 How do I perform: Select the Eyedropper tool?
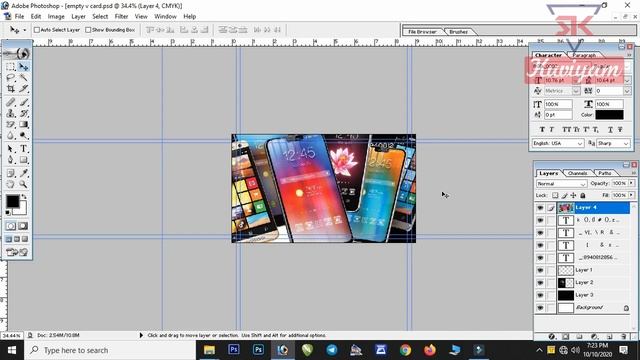(24, 173)
